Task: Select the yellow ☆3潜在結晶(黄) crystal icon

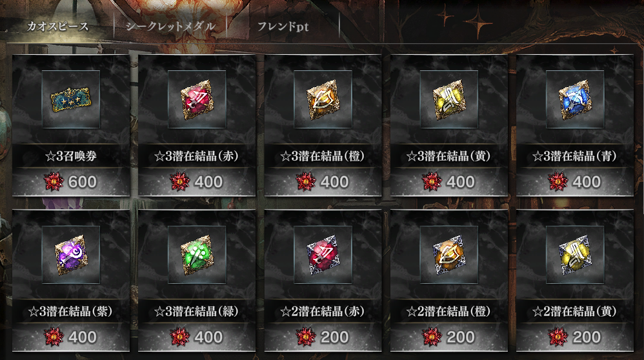Action: [449, 99]
